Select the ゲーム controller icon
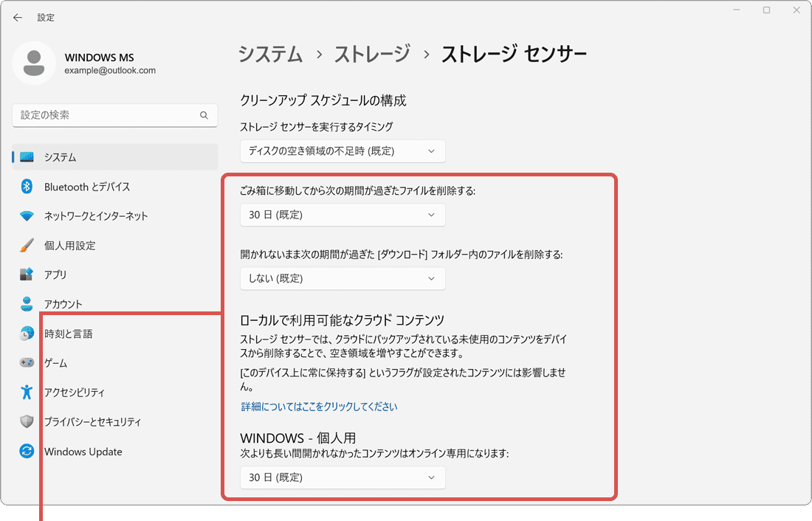Image resolution: width=812 pixels, height=521 pixels. (27, 363)
